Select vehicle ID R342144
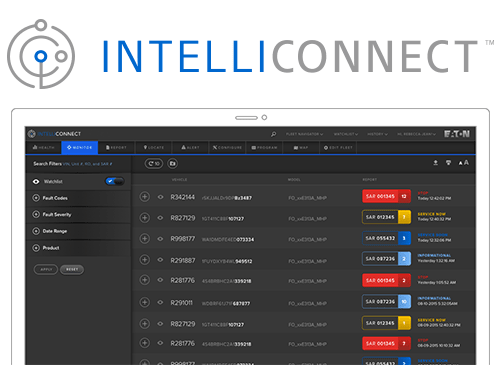This screenshot has height=365, width=500. 182,197
